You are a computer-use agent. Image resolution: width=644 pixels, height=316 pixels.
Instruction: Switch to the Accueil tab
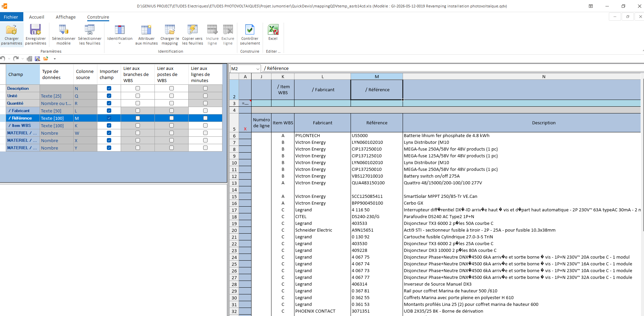point(37,17)
